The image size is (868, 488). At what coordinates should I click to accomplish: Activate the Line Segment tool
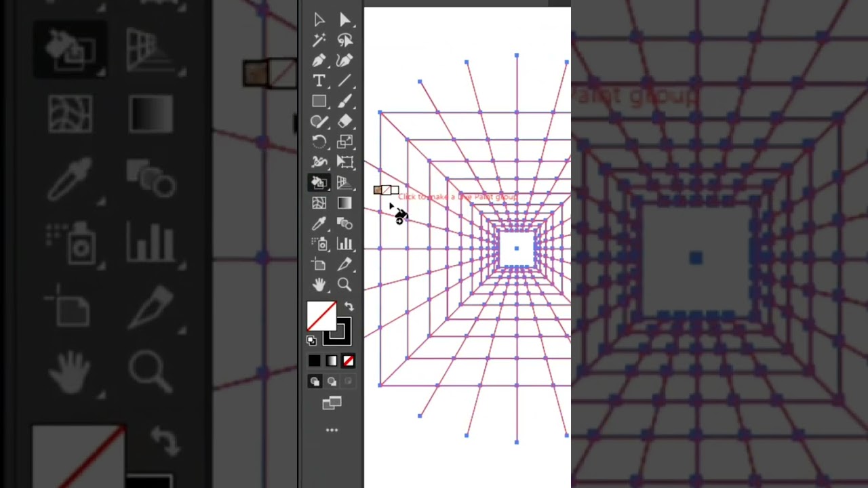(344, 81)
